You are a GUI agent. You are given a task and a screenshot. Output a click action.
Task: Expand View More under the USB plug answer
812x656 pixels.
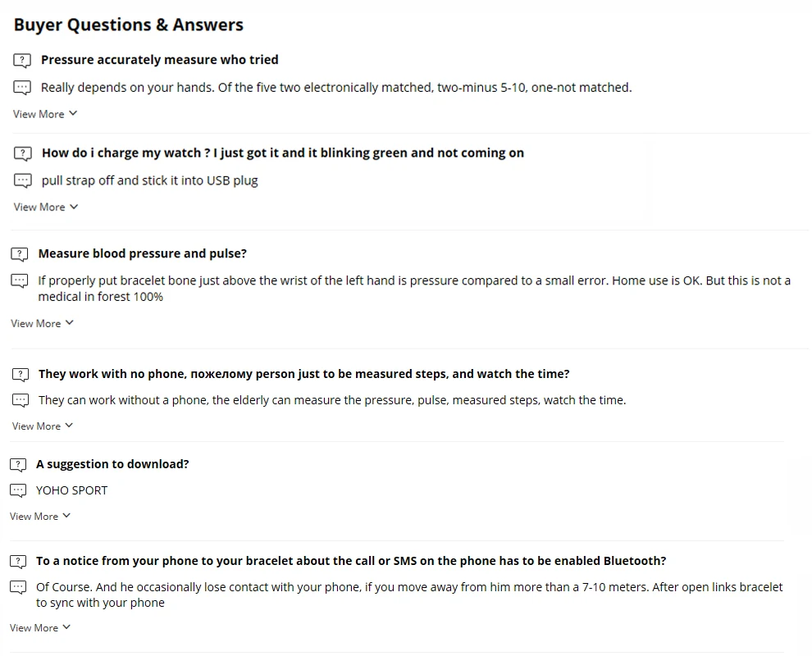tap(46, 207)
